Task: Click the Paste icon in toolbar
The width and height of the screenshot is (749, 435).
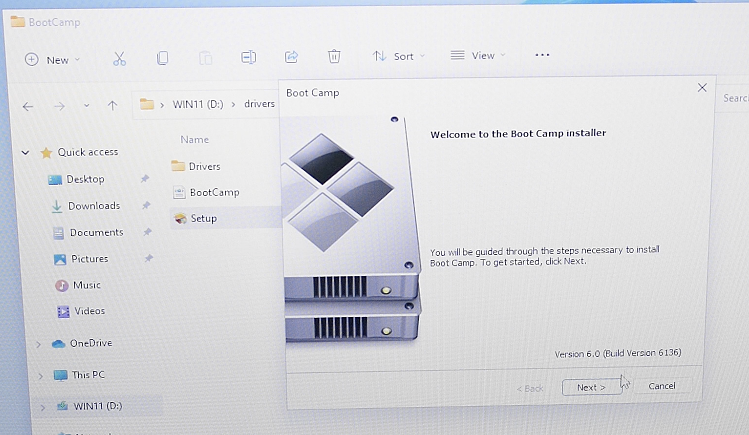Action: coord(205,58)
